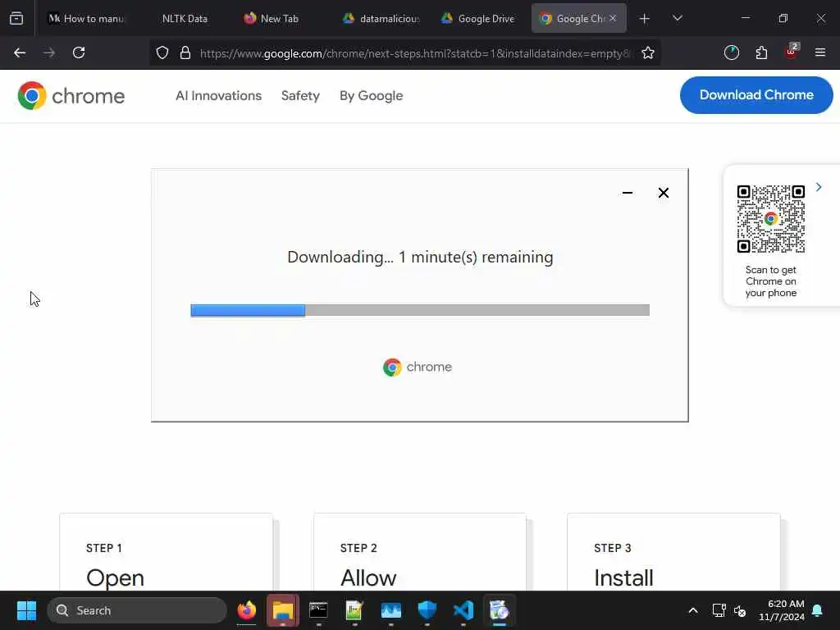View site security padlock info
Image resolution: width=840 pixels, height=630 pixels.
coord(185,52)
